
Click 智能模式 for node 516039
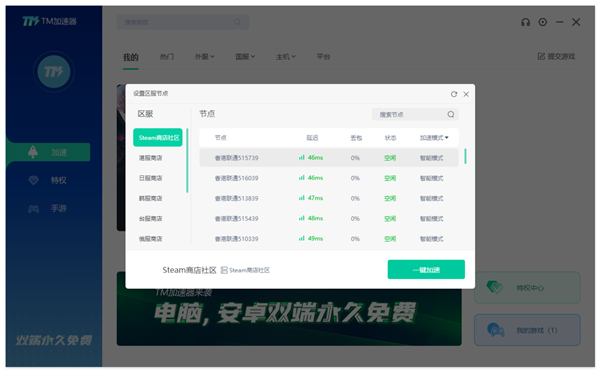[432, 178]
